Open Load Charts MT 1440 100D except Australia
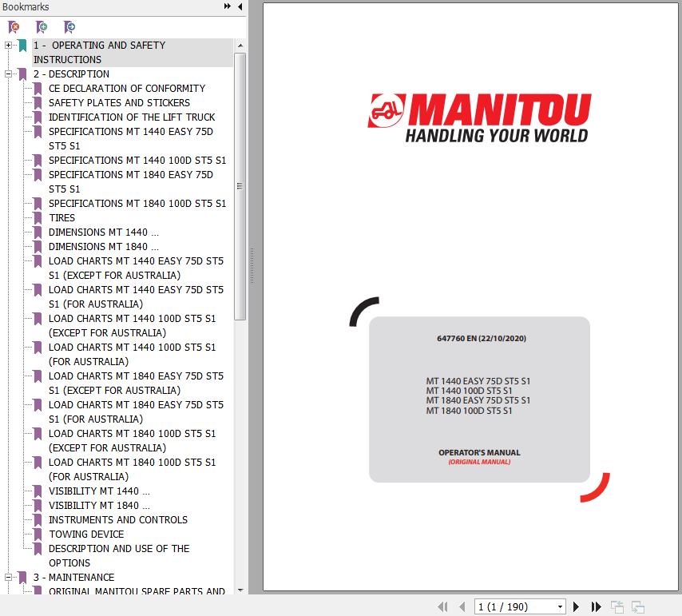This screenshot has height=616, width=682. 133,325
